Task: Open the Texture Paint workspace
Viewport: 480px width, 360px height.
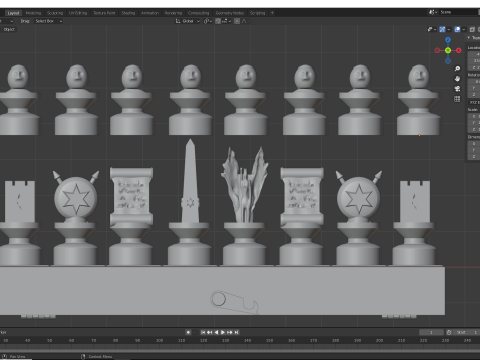Action: click(x=104, y=13)
